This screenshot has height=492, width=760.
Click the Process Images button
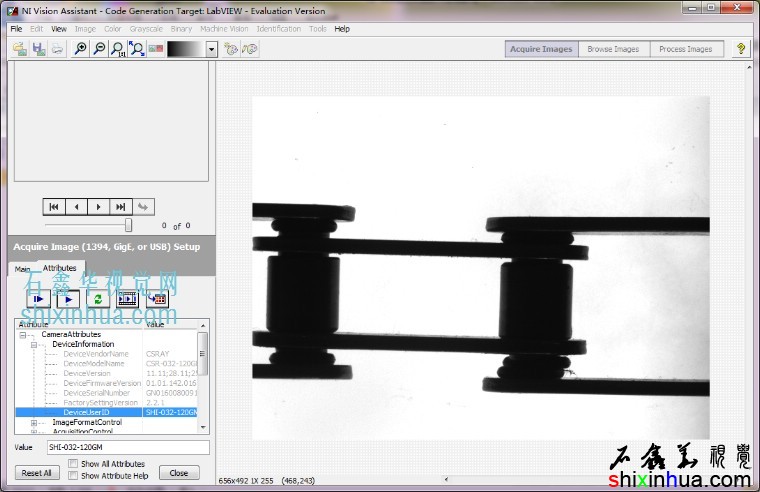686,49
